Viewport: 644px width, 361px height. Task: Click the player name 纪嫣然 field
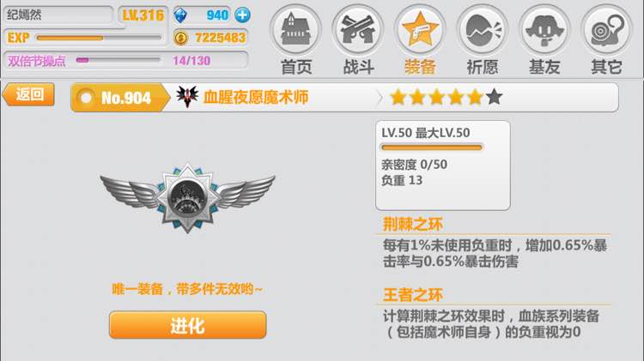point(58,15)
